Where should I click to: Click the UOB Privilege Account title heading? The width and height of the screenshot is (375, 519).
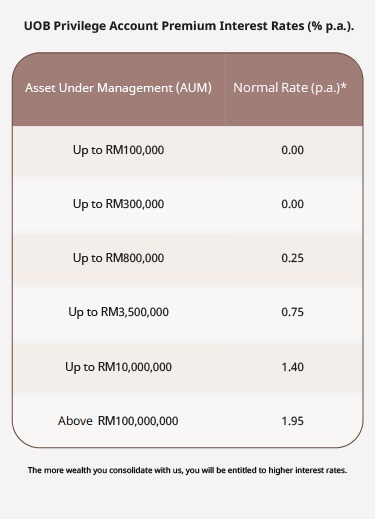coord(189,26)
